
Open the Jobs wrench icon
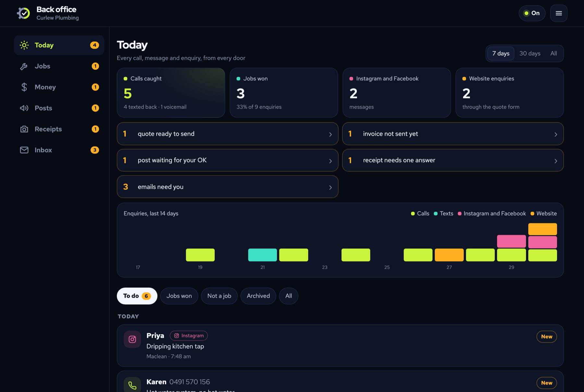(x=24, y=66)
